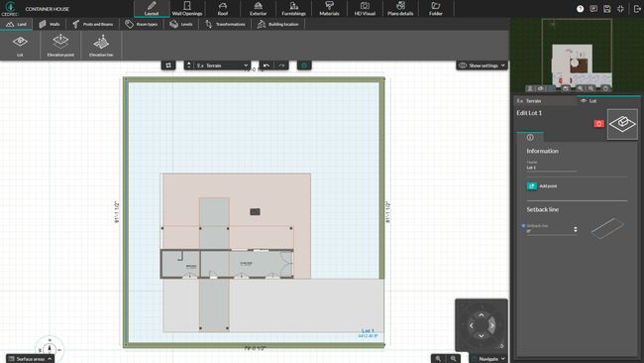Open the Roof step

tap(223, 9)
